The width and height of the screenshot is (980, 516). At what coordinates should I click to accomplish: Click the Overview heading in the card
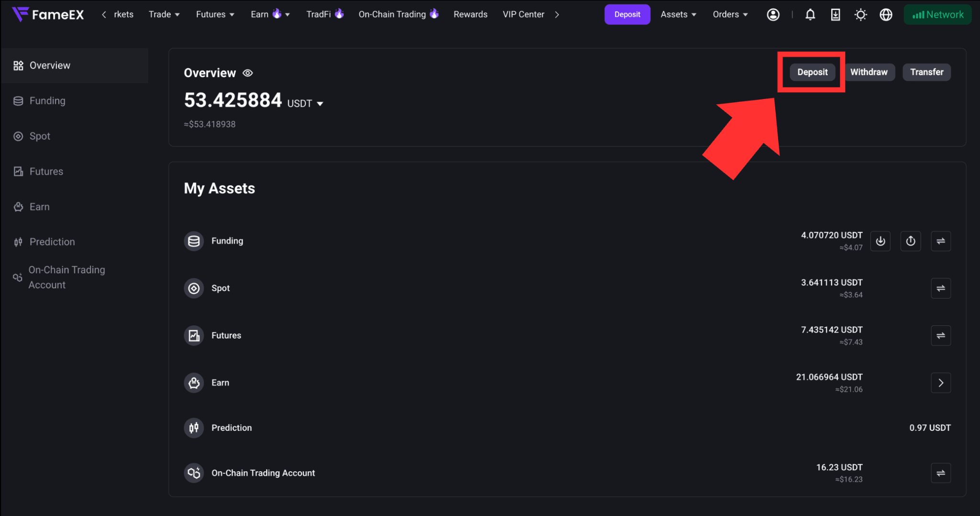(210, 73)
